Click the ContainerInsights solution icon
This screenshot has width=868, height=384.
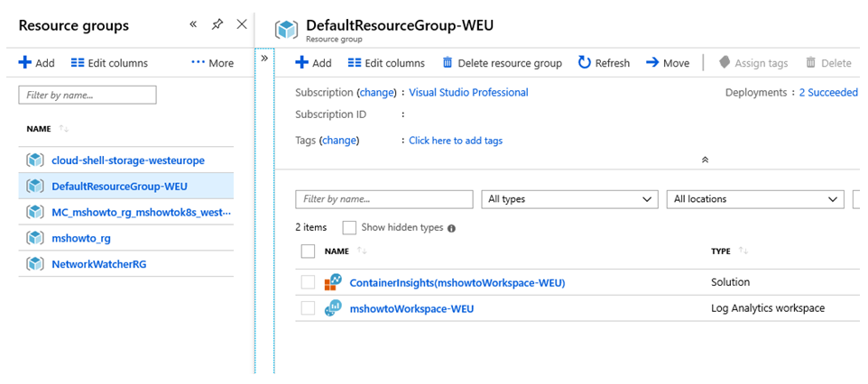click(333, 282)
